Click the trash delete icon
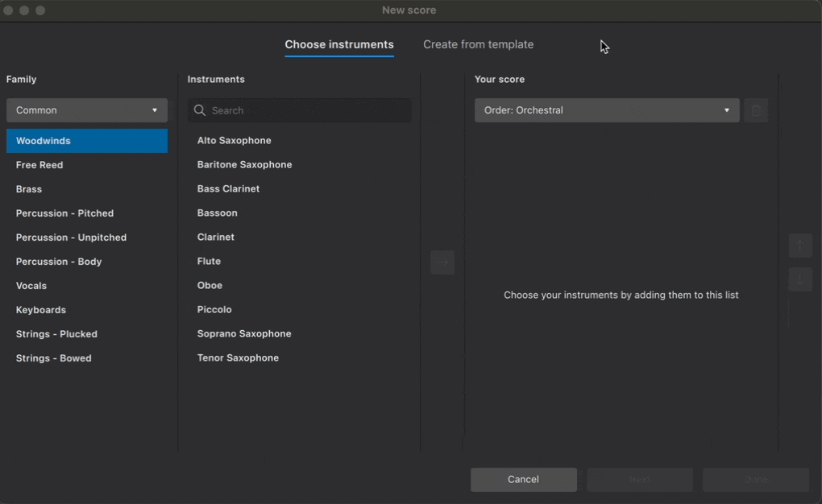 pos(756,110)
